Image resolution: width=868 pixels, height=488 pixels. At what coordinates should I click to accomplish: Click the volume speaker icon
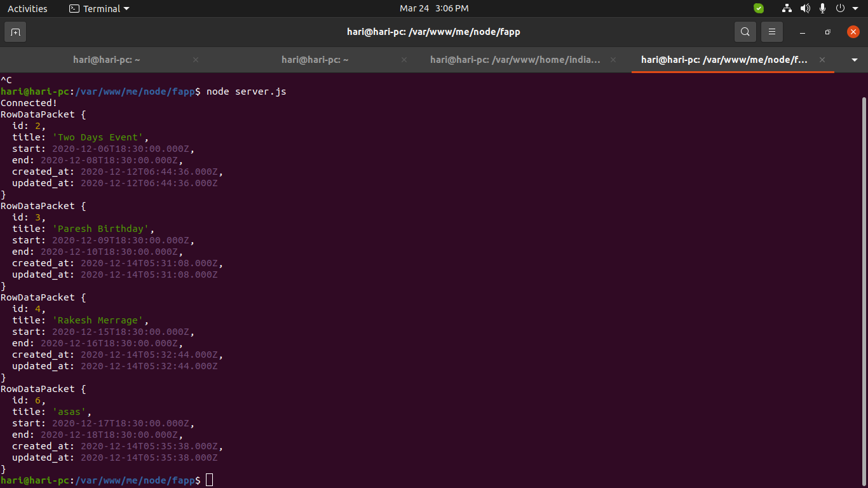[805, 8]
